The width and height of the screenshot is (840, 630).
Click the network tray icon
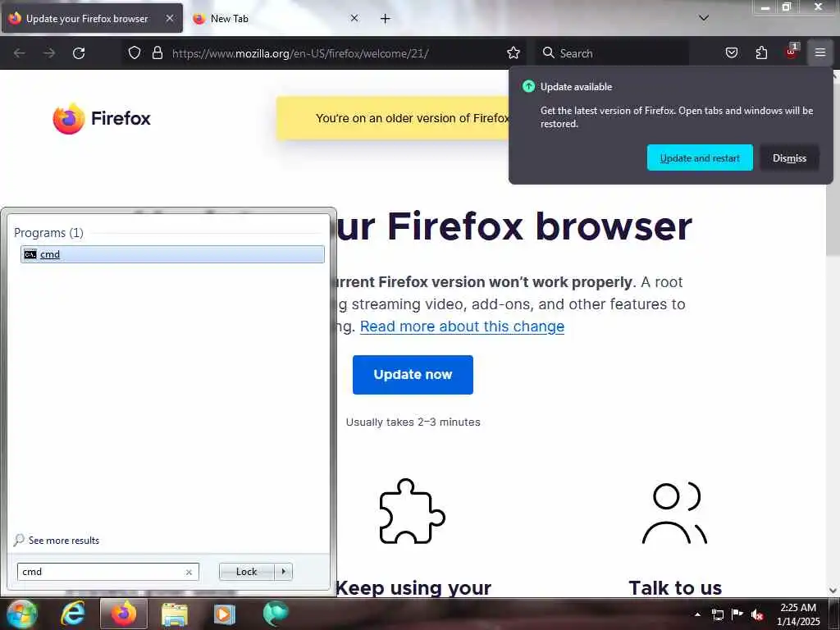[x=717, y=615]
